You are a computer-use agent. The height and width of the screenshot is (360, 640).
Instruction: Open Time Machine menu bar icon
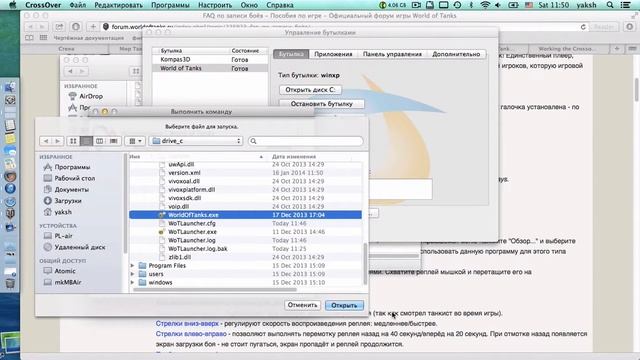tap(458, 5)
